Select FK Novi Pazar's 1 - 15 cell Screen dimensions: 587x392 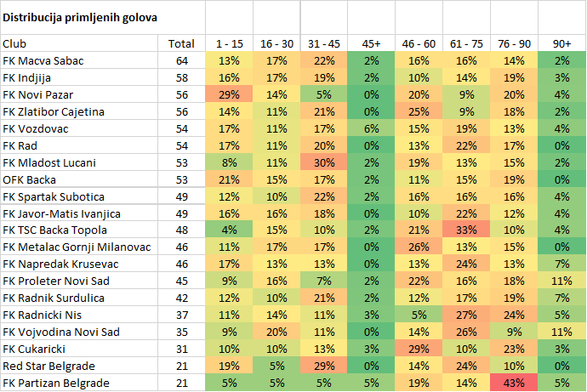click(229, 94)
